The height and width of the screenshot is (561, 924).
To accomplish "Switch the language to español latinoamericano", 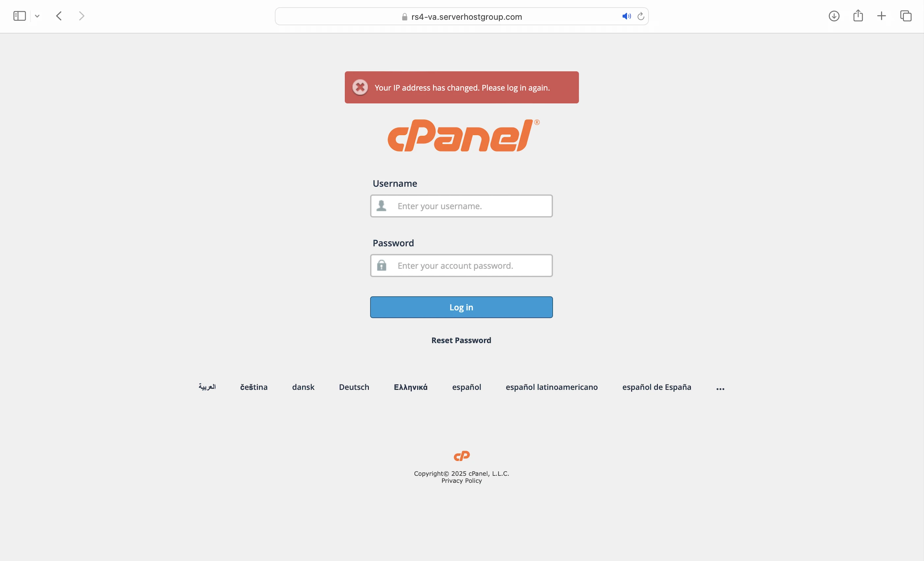I will coord(552,387).
